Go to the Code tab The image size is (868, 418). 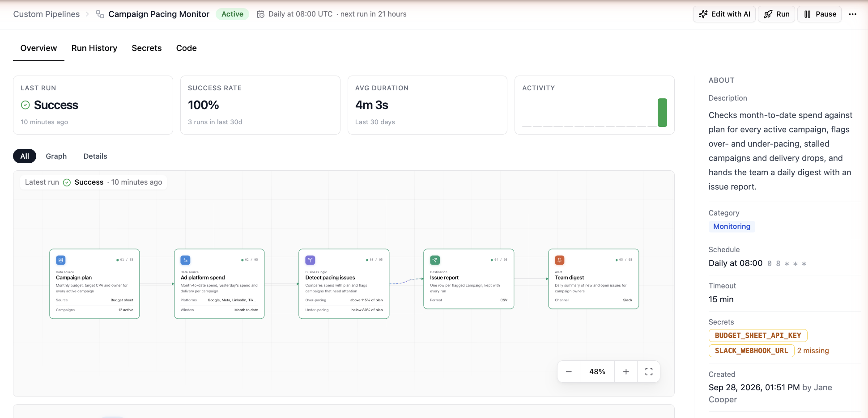pos(187,48)
